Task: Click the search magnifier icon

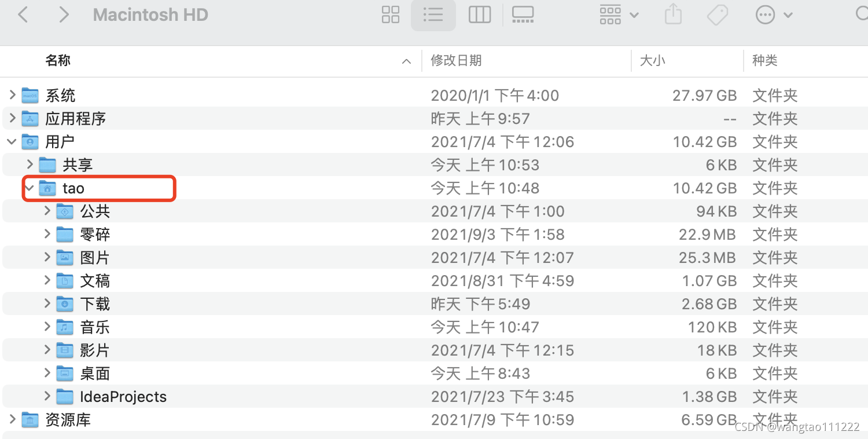Action: [862, 15]
